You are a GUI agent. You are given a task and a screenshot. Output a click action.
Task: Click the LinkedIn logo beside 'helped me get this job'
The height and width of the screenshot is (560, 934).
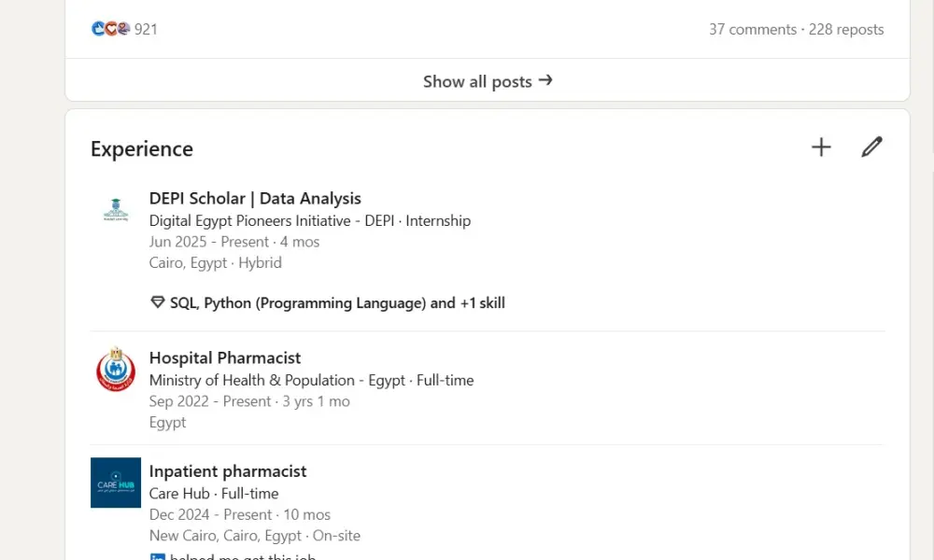(x=156, y=556)
